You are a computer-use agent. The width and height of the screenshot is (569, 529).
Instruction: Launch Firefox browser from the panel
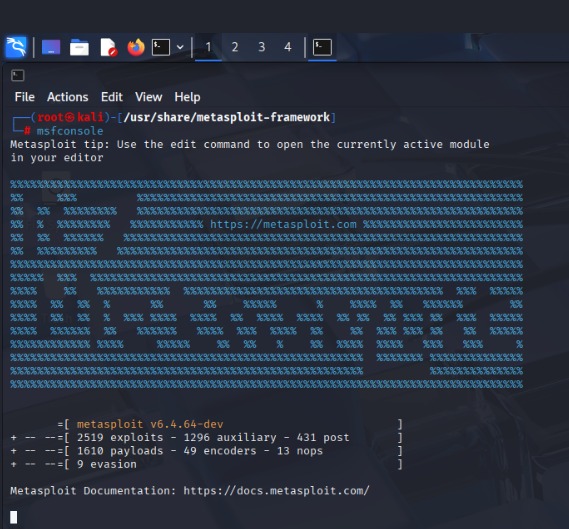[x=136, y=47]
